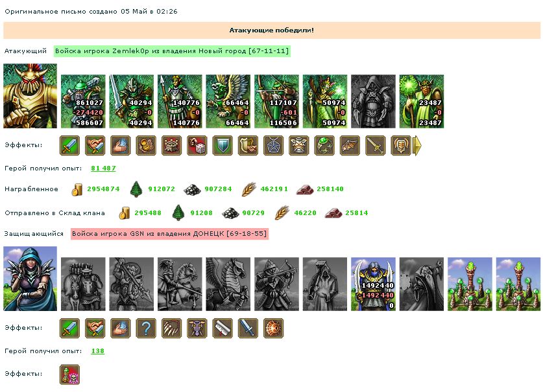Select the griffin unit showing 66464
543x392 pixels.
coord(228,101)
